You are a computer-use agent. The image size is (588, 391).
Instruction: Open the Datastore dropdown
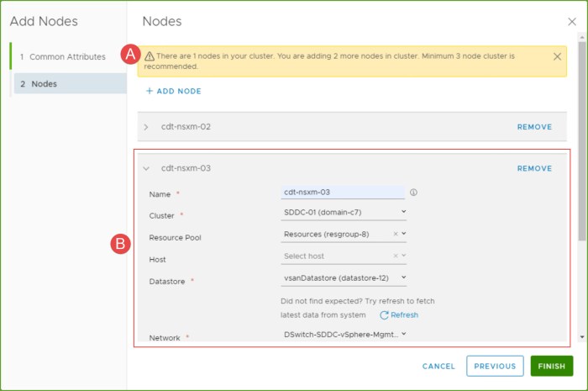coord(344,278)
